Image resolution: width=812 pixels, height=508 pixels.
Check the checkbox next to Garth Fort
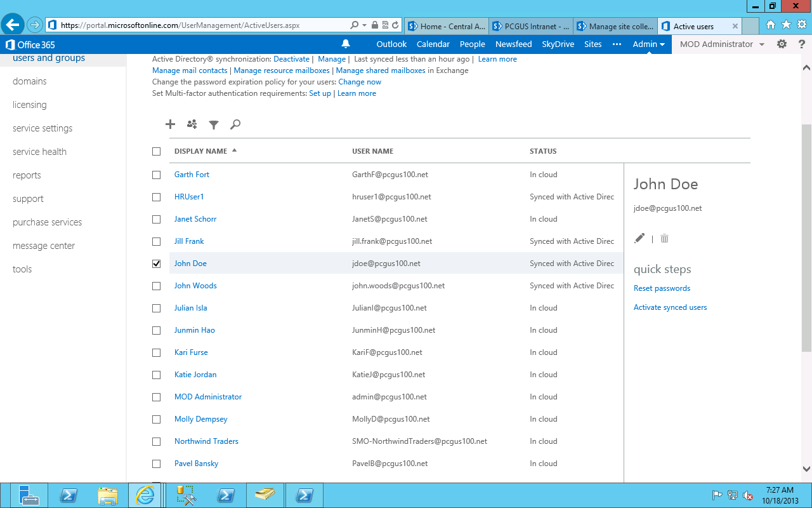(156, 175)
